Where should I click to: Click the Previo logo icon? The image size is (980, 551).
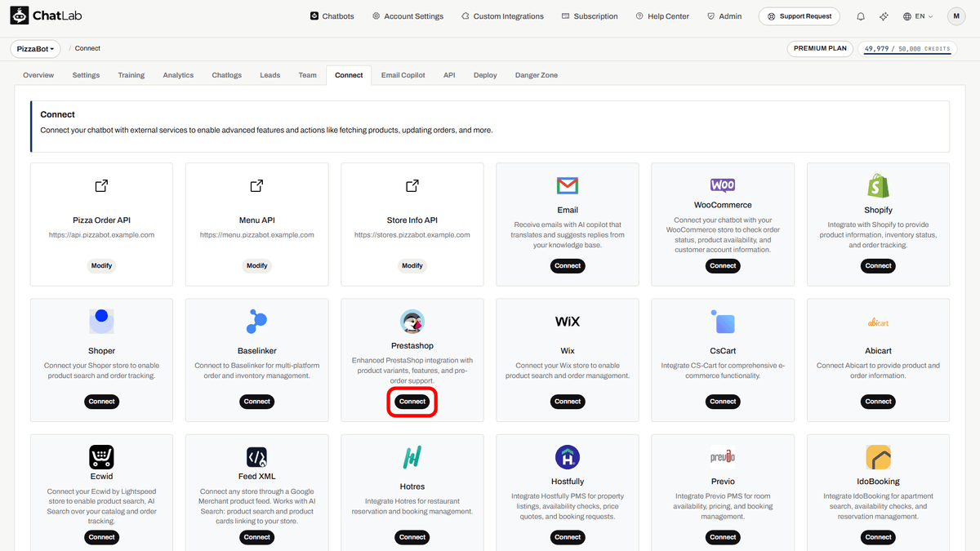click(723, 457)
